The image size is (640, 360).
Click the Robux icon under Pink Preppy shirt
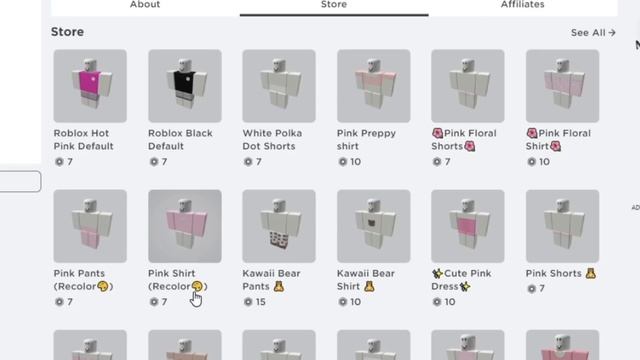pos(342,162)
